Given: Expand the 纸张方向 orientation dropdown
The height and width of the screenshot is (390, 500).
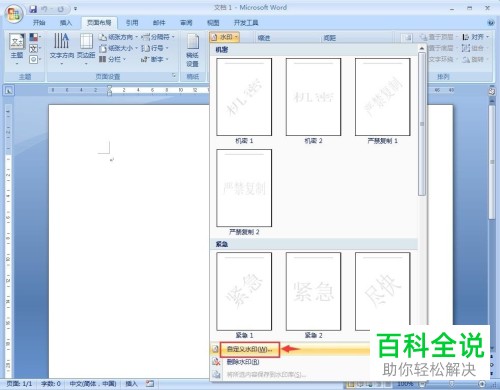Looking at the screenshot, I should pos(118,37).
